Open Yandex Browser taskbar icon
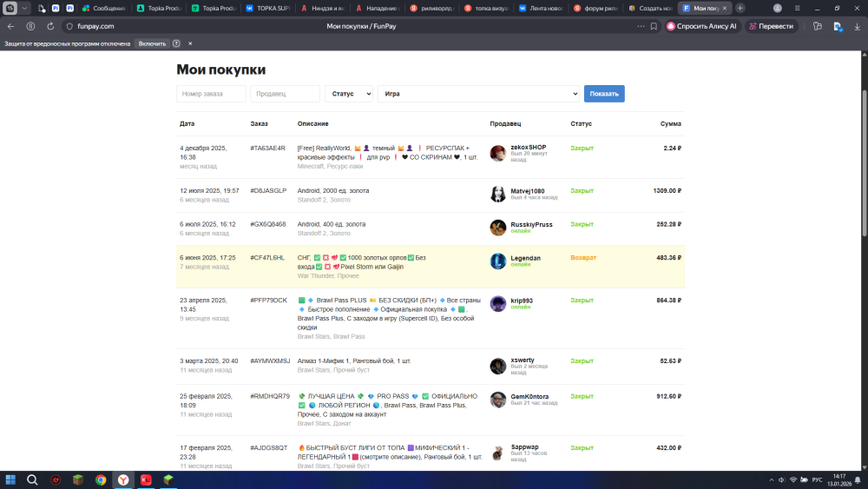This screenshot has width=868, height=489. tap(123, 479)
